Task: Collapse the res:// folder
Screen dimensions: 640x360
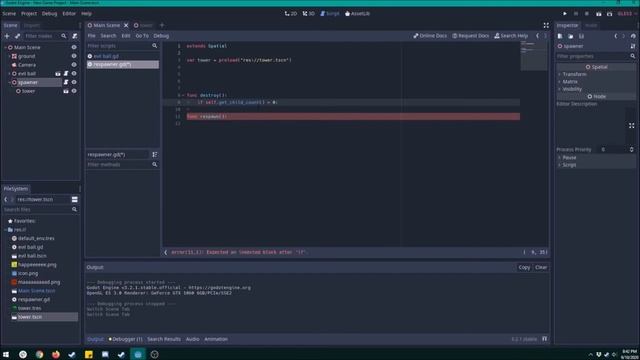Action: 5,230
